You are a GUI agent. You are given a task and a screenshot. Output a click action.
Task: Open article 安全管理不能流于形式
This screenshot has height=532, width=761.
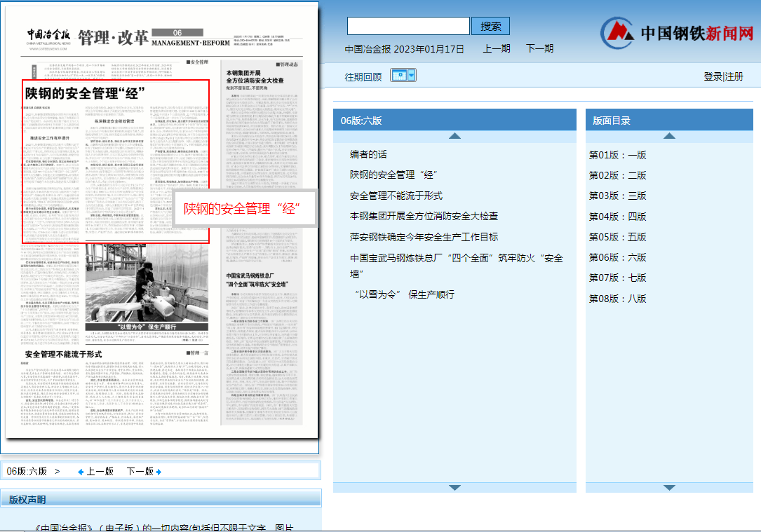coord(396,196)
